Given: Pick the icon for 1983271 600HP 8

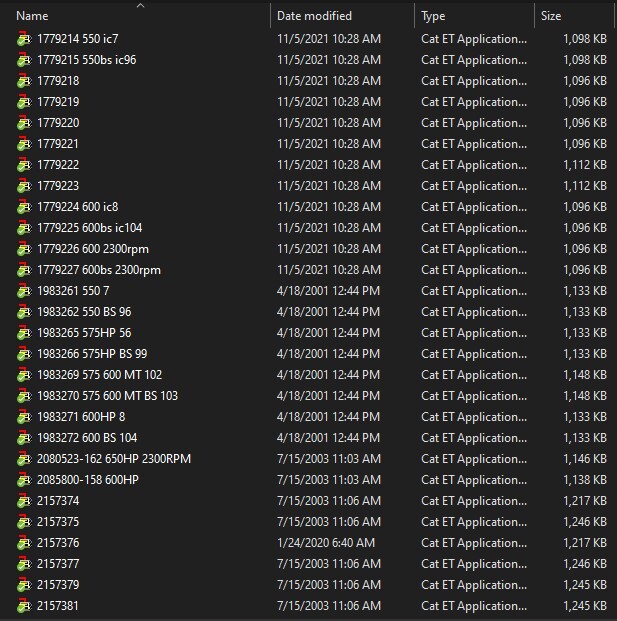Looking at the screenshot, I should [x=24, y=417].
